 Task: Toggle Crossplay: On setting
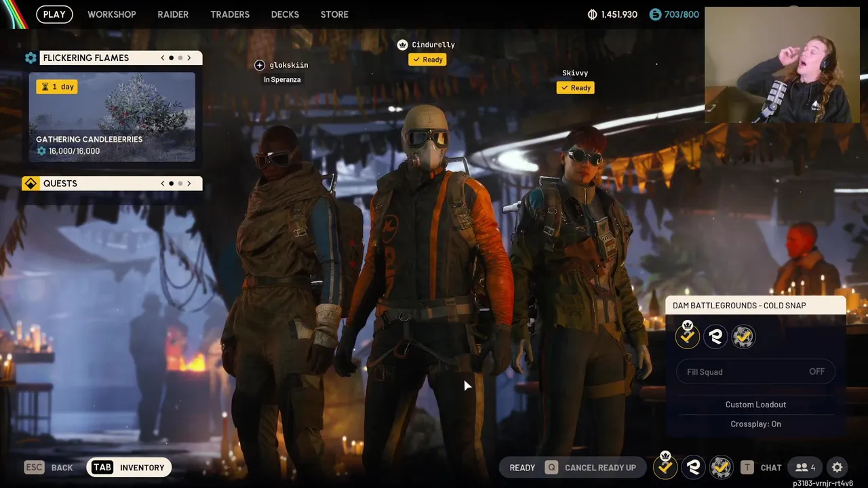(755, 424)
